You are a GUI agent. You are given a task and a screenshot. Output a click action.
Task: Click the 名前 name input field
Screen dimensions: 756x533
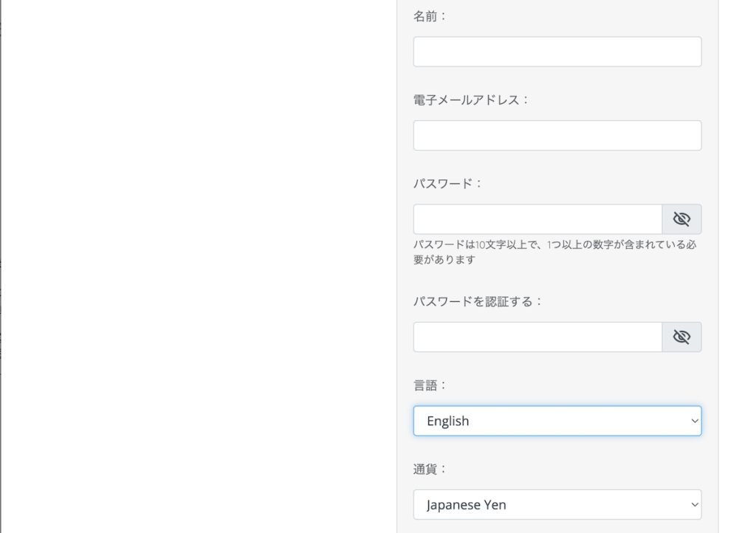[557, 51]
